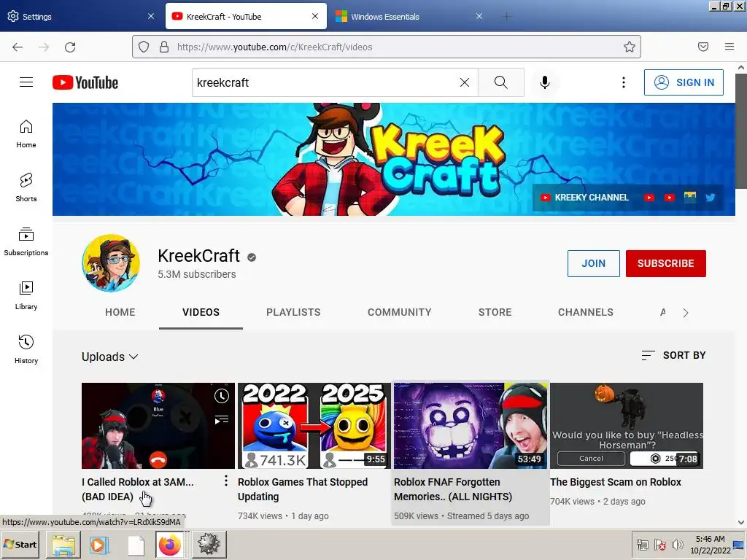The width and height of the screenshot is (747, 560).
Task: Open Library in the sidebar
Action: (x=26, y=296)
